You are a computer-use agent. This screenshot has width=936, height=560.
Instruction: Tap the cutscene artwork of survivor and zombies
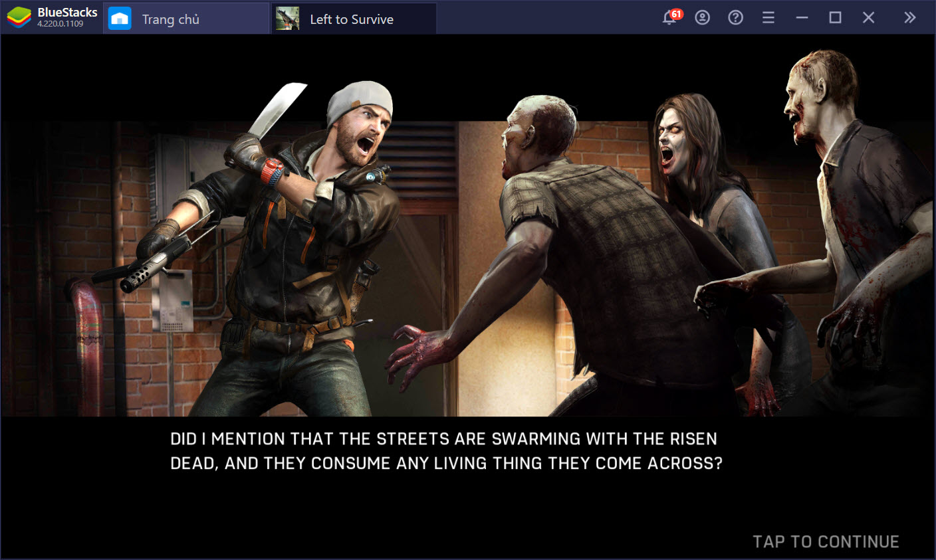pos(468,233)
